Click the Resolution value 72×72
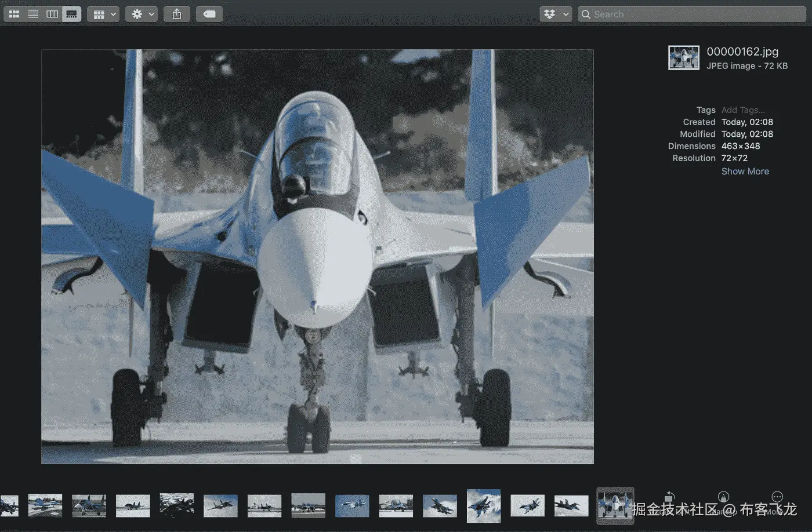The height and width of the screenshot is (532, 812). (x=734, y=158)
